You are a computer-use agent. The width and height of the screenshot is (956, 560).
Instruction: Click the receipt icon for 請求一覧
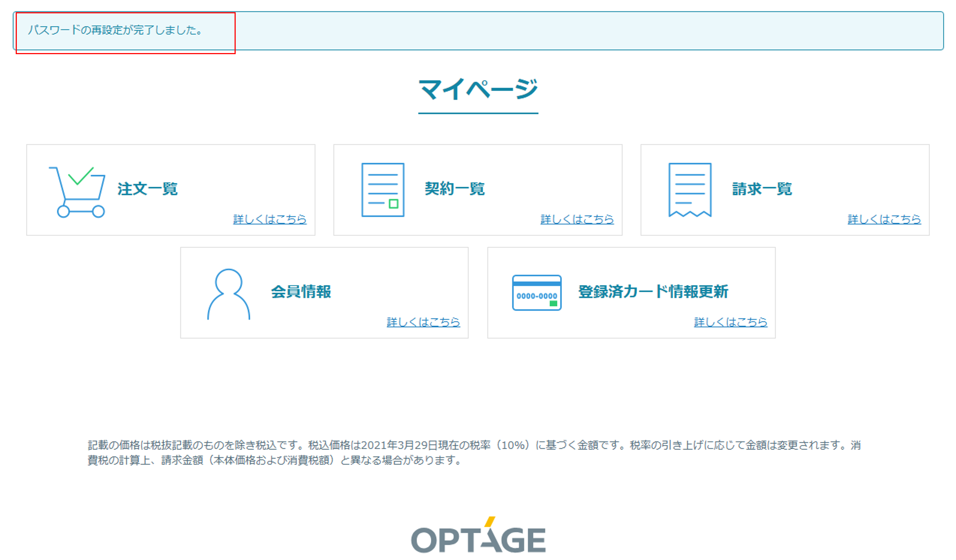click(690, 190)
